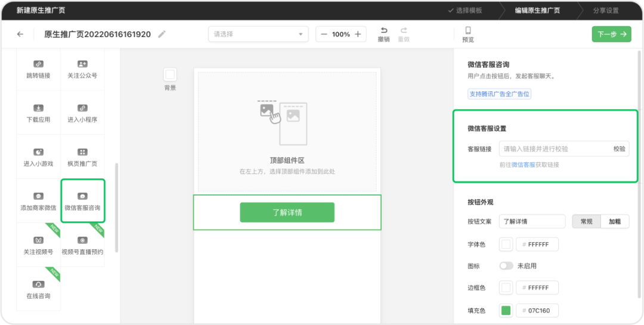The height and width of the screenshot is (325, 644).
Task: Select the 关注公众号 component
Action: click(x=82, y=69)
